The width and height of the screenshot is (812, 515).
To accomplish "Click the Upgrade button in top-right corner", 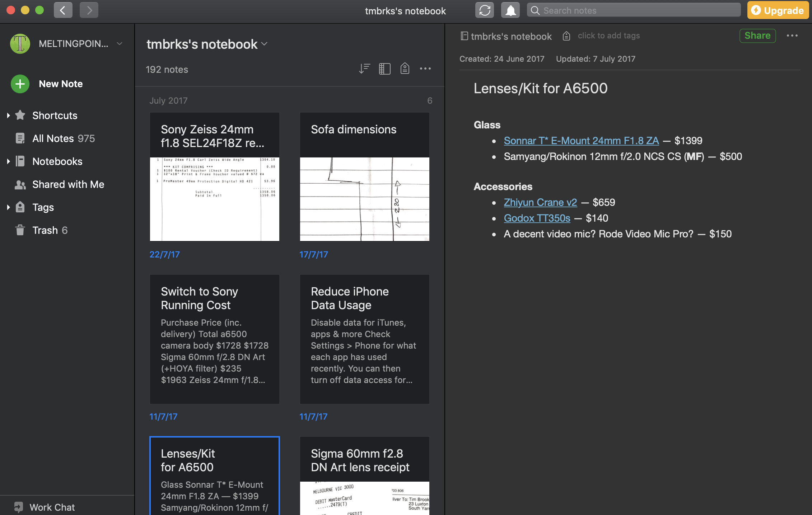I will pos(776,11).
